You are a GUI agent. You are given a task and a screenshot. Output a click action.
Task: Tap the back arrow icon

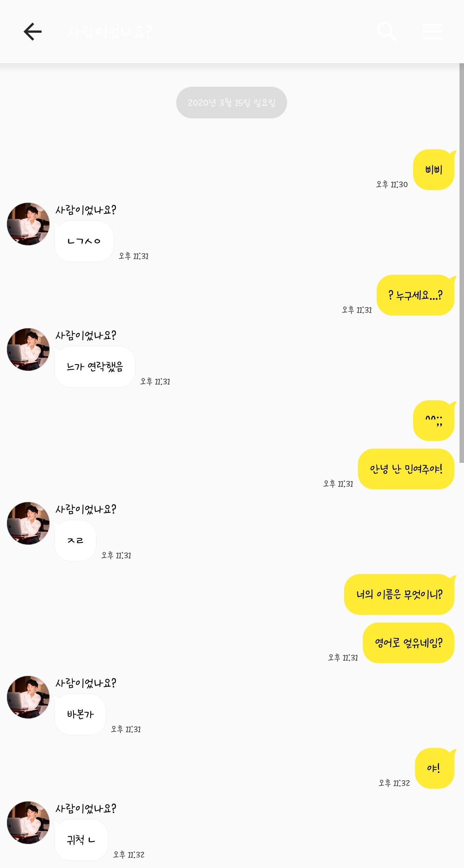tap(33, 32)
